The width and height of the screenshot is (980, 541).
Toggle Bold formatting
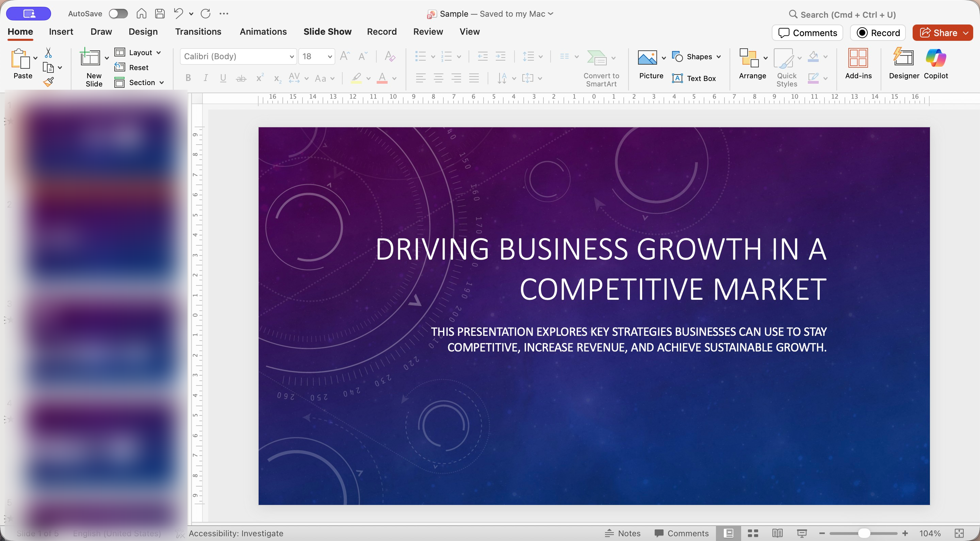tap(188, 78)
